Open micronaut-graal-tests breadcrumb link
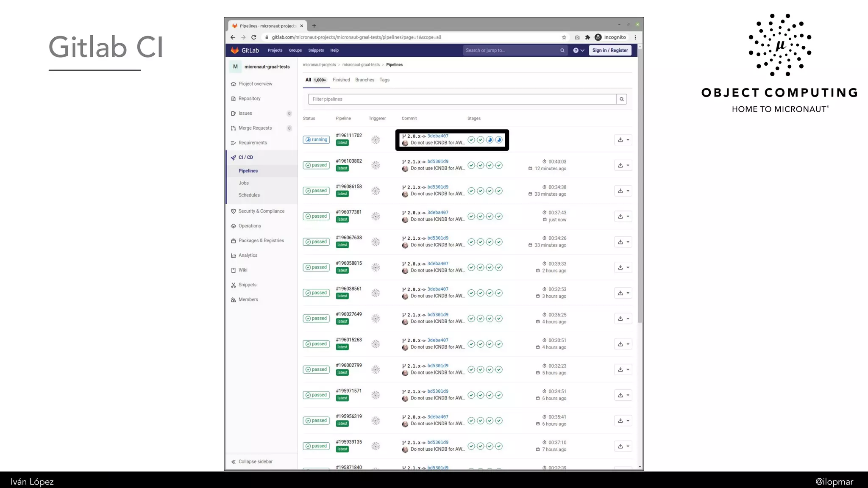 tap(361, 65)
